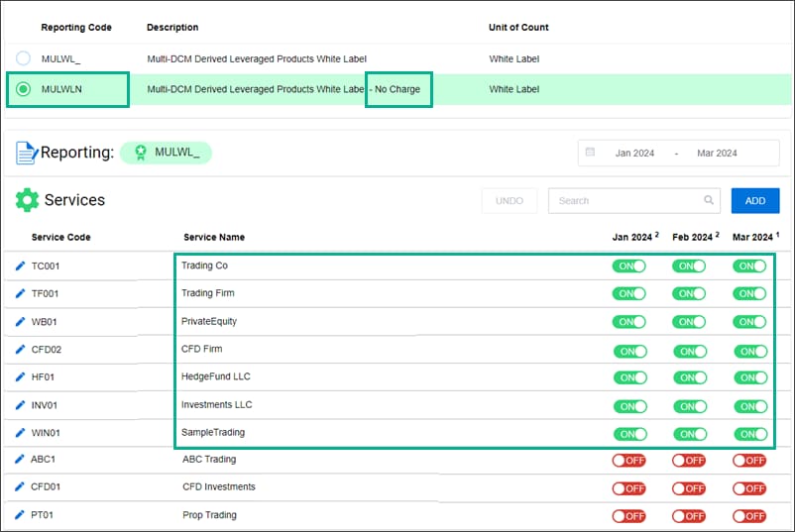Turn off Trading Co for Jan 2024

[628, 266]
